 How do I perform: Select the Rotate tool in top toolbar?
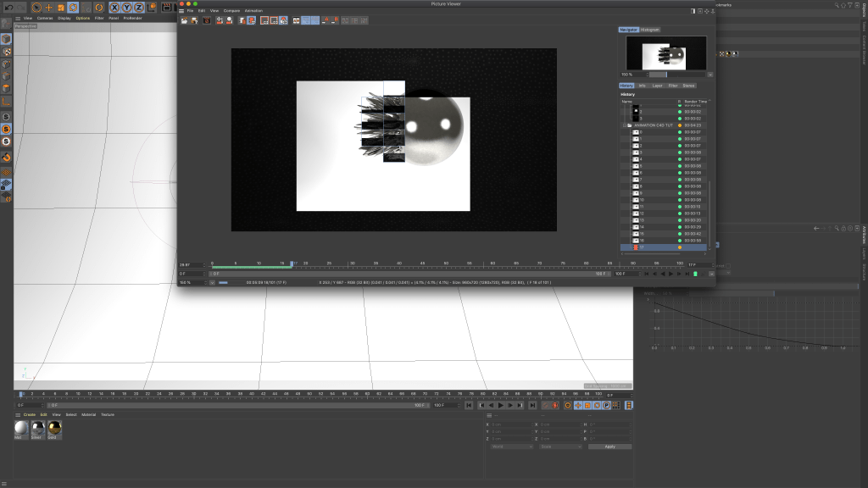pos(74,7)
